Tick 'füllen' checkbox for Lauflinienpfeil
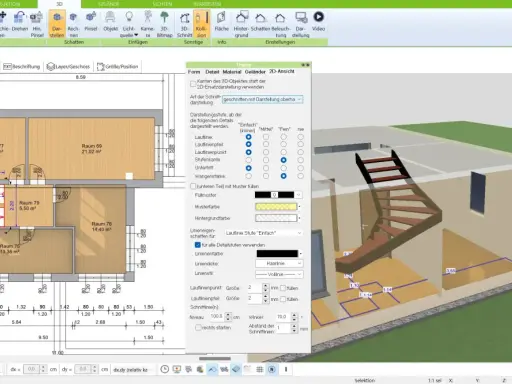Viewport: 512px width, 384px height. tap(283, 299)
